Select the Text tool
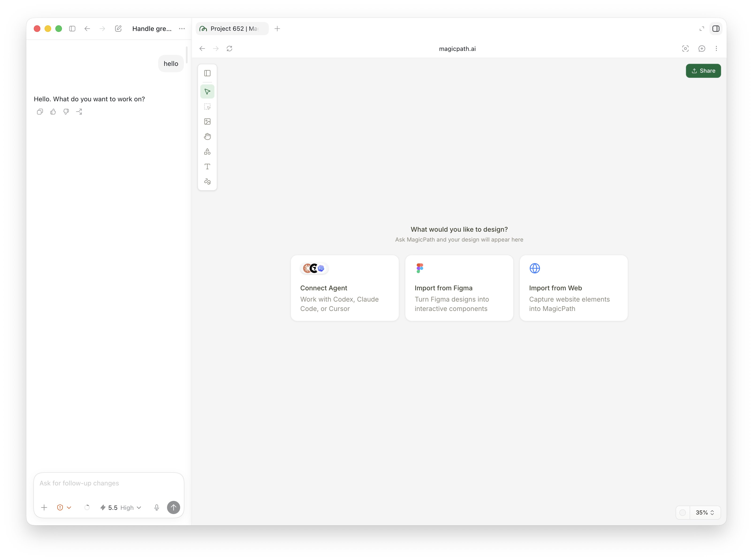The width and height of the screenshot is (753, 560). click(207, 166)
